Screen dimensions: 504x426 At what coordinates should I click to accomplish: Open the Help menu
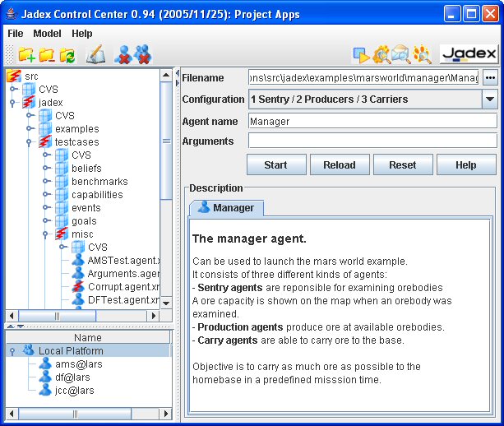81,34
